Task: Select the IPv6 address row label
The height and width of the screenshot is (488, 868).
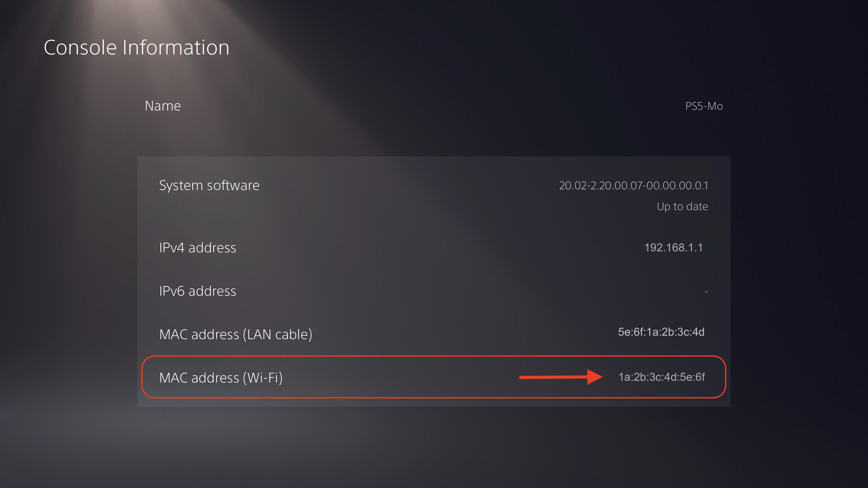Action: [x=198, y=291]
